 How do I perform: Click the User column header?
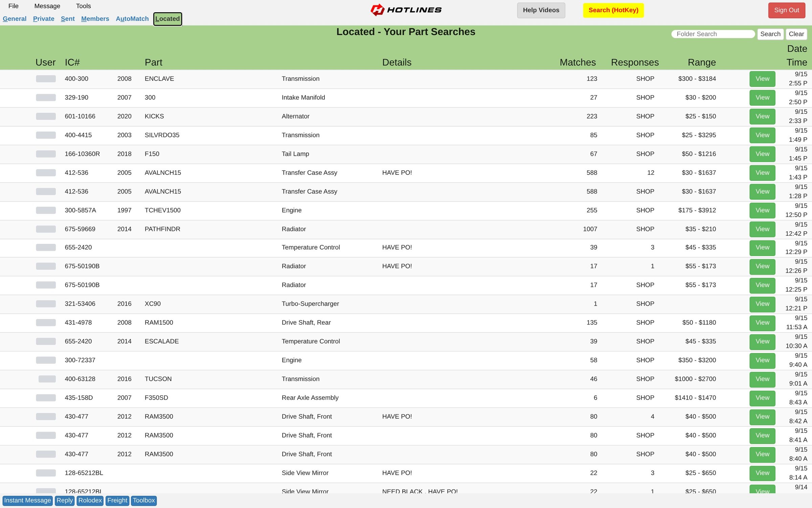click(x=45, y=62)
